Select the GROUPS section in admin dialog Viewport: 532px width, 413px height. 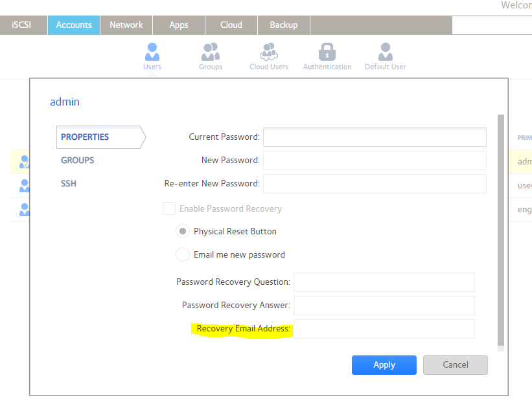(77, 160)
